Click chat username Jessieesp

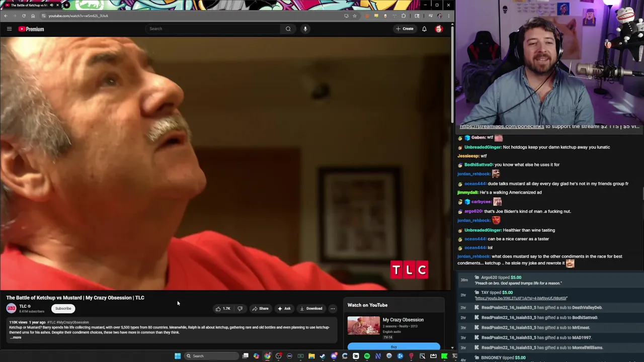(x=468, y=156)
